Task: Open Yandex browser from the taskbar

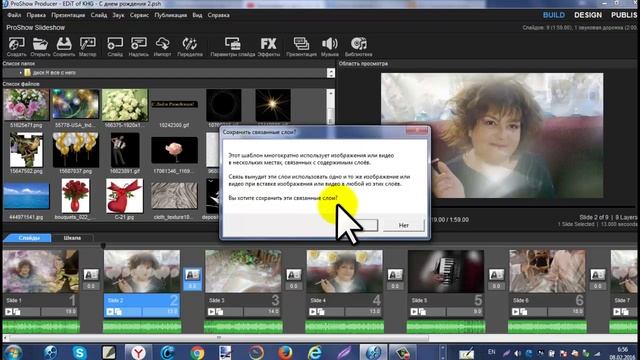Action: 138,352
